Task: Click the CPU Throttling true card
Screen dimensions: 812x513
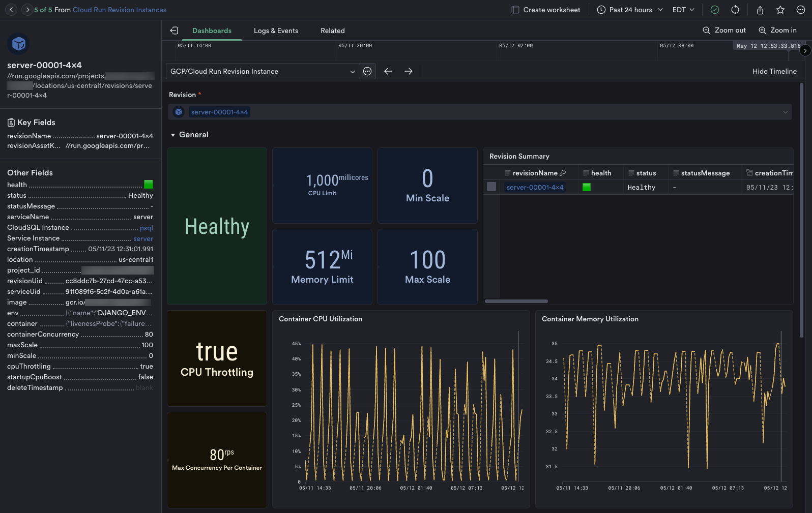Action: pyautogui.click(x=217, y=358)
